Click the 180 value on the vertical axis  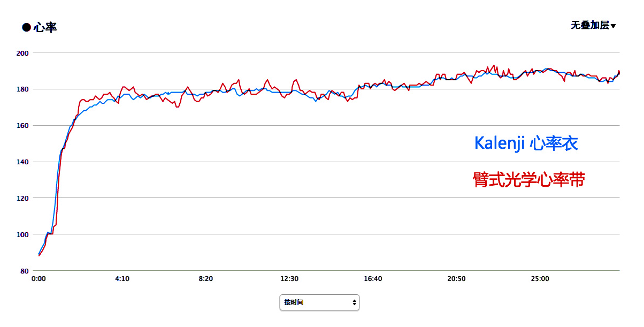click(22, 89)
